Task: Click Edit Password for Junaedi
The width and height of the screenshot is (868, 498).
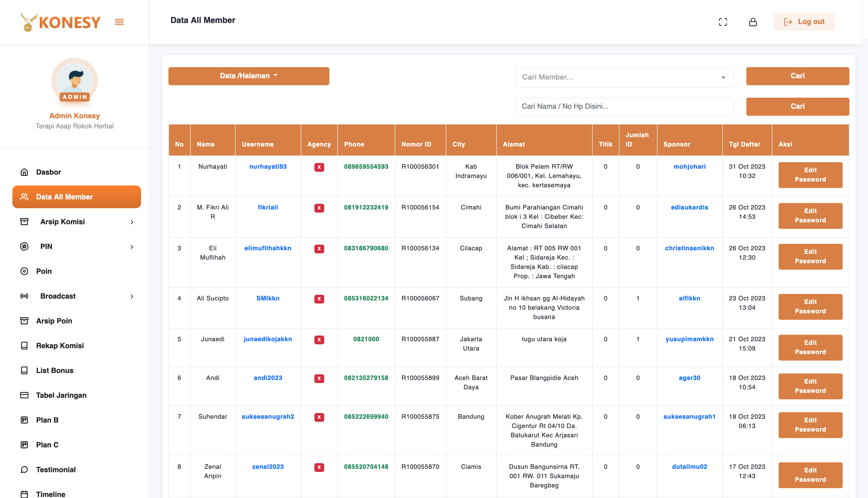Action: tap(810, 347)
